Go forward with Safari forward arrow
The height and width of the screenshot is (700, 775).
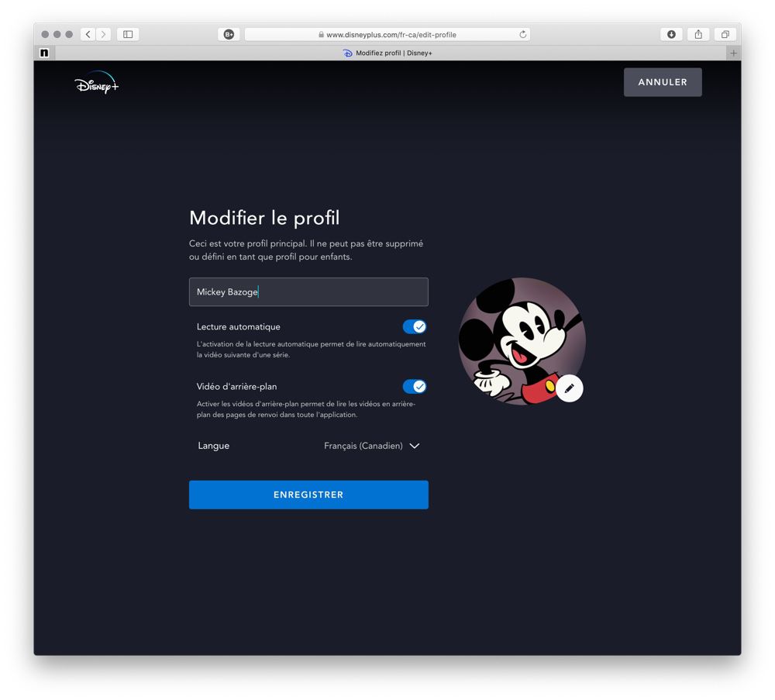click(x=103, y=34)
